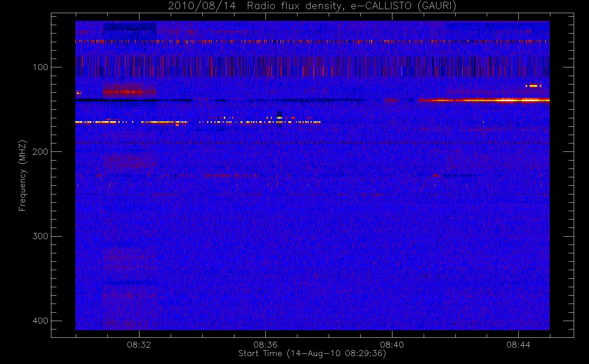Click the plot title 'Radio flux density, e-CALLISTO (GAURI)'
Image resolution: width=589 pixels, height=364 pixels.
pos(352,6)
